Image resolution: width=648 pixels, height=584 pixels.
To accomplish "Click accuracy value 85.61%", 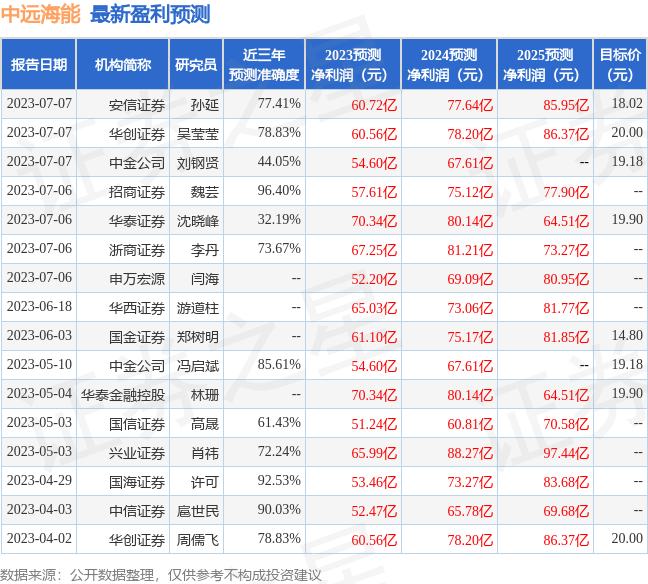I will [x=279, y=364].
